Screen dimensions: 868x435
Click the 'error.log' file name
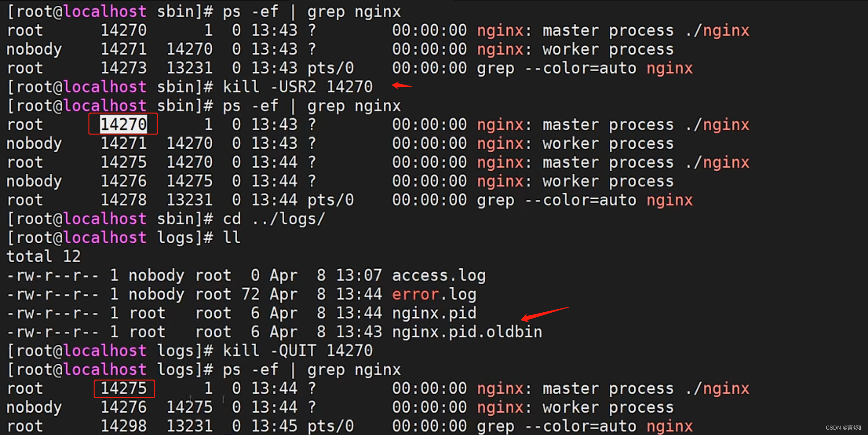[434, 294]
